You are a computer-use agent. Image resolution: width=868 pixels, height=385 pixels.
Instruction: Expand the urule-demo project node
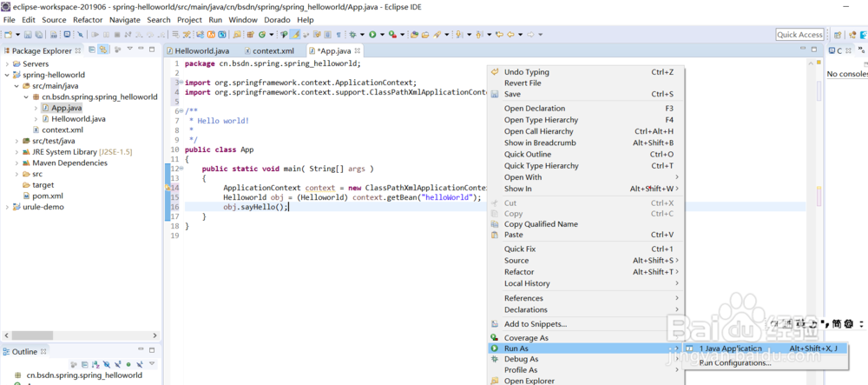(6, 207)
